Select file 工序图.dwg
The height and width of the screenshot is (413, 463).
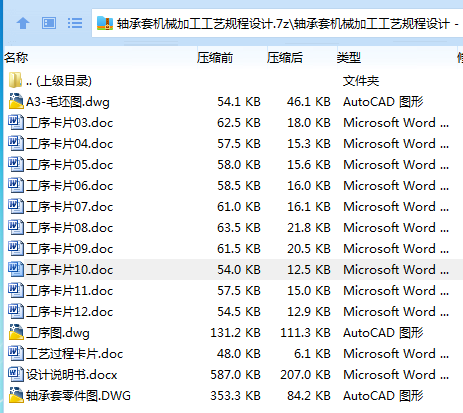click(58, 333)
